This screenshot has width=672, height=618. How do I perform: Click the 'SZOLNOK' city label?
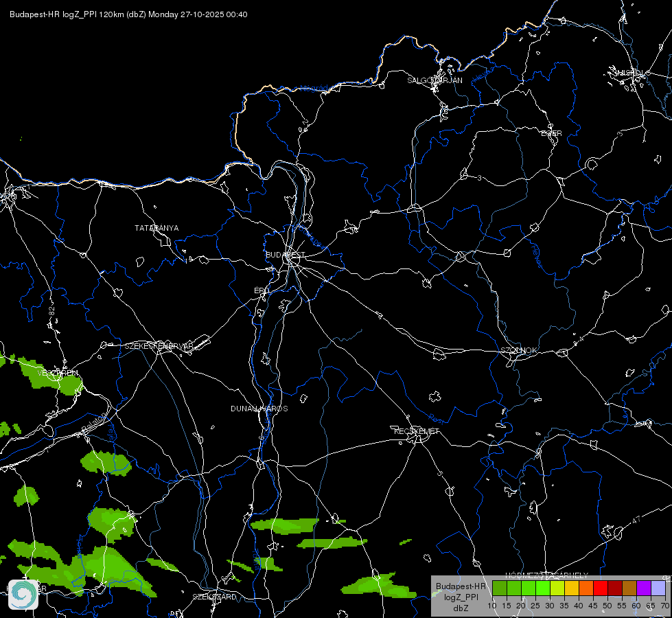(x=518, y=350)
